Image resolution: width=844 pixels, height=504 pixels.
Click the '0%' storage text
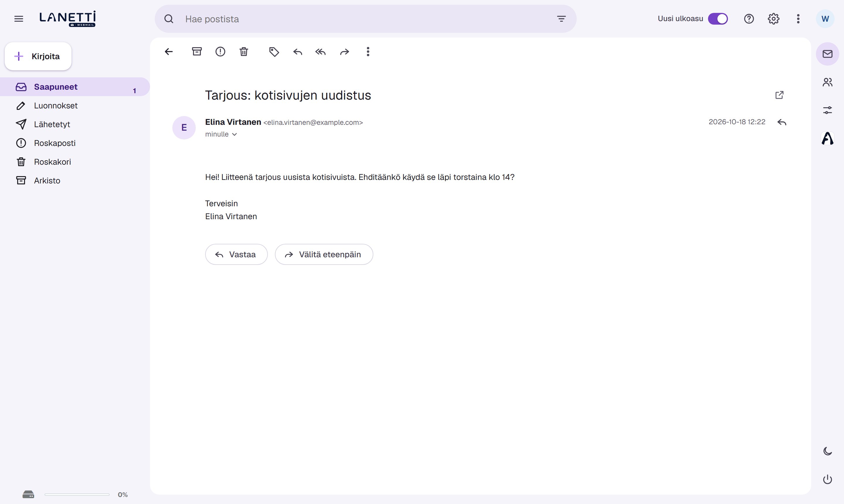(122, 495)
